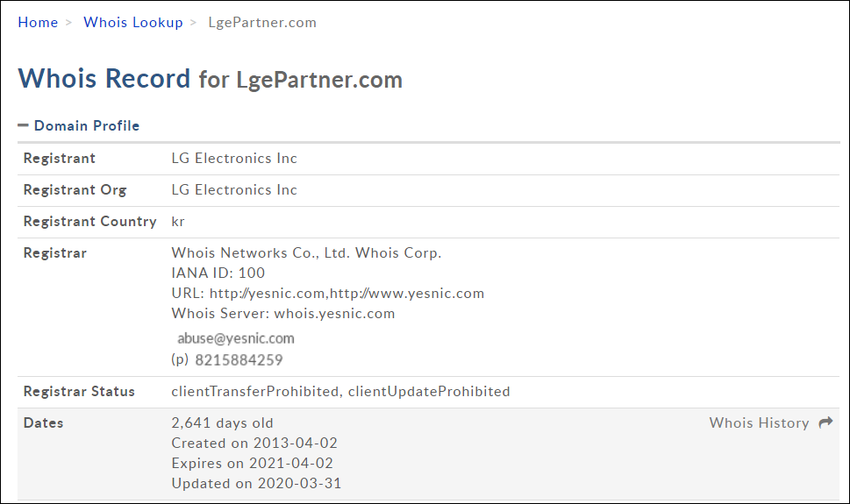The image size is (850, 504).
Task: Click the IANA ID: 100 line
Action: (x=218, y=273)
